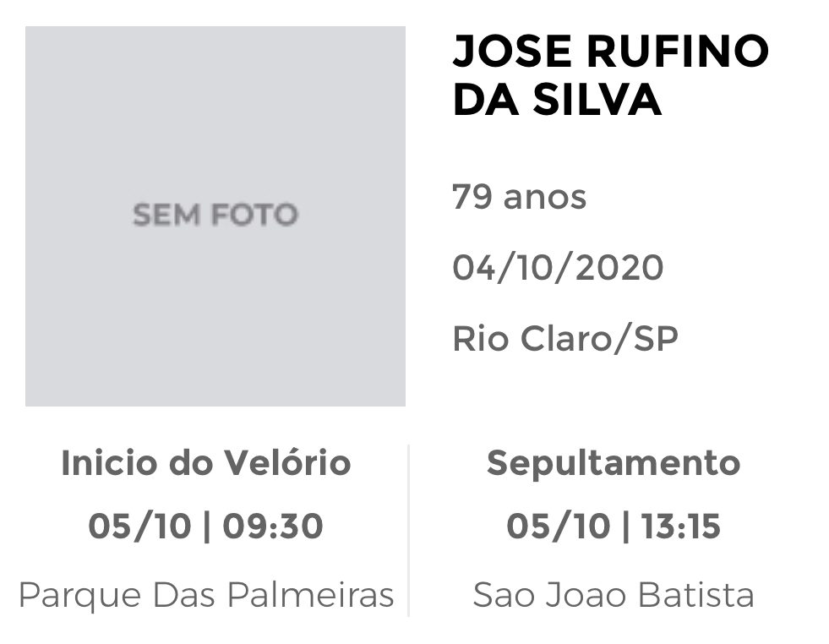The width and height of the screenshot is (829, 644).
Task: Select the Rio Claro/SP location text
Action: tap(565, 338)
